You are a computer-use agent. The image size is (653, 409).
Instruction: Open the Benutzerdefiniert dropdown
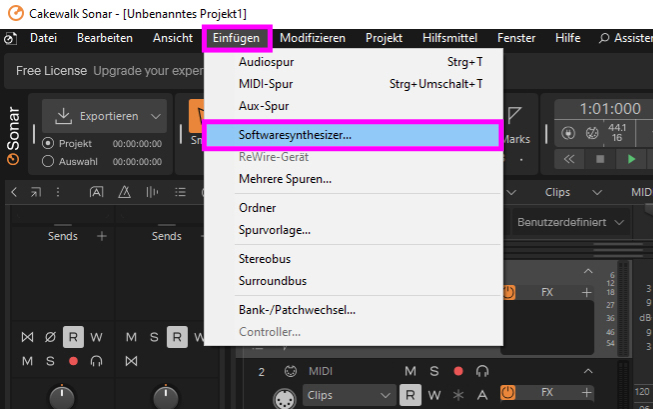(x=571, y=222)
